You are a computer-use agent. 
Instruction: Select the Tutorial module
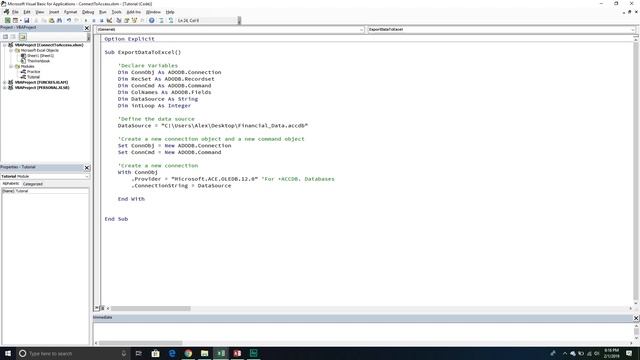coord(33,77)
